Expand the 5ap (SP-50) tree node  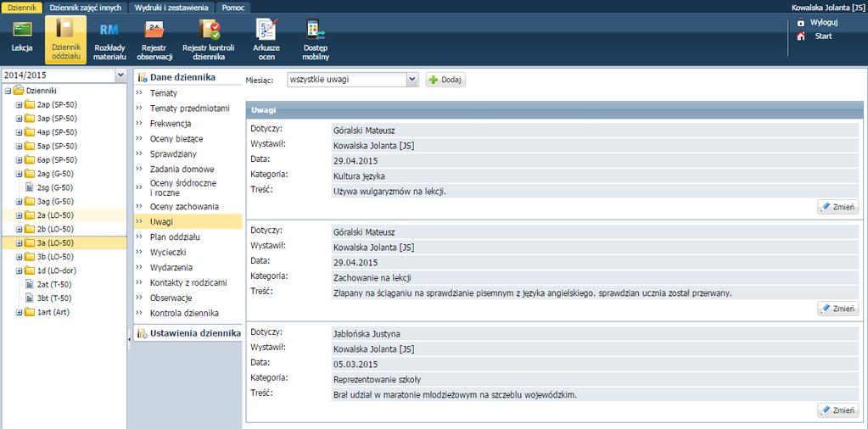click(x=19, y=146)
